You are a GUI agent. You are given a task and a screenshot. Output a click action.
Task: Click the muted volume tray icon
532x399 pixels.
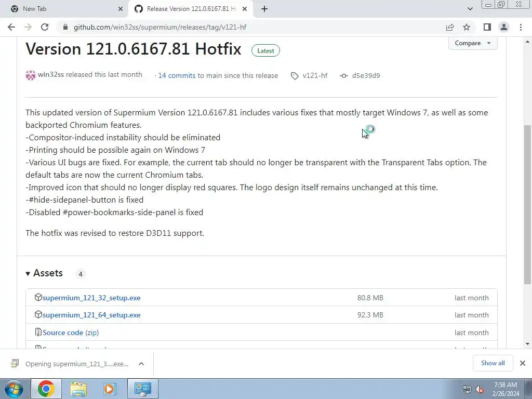point(480,390)
